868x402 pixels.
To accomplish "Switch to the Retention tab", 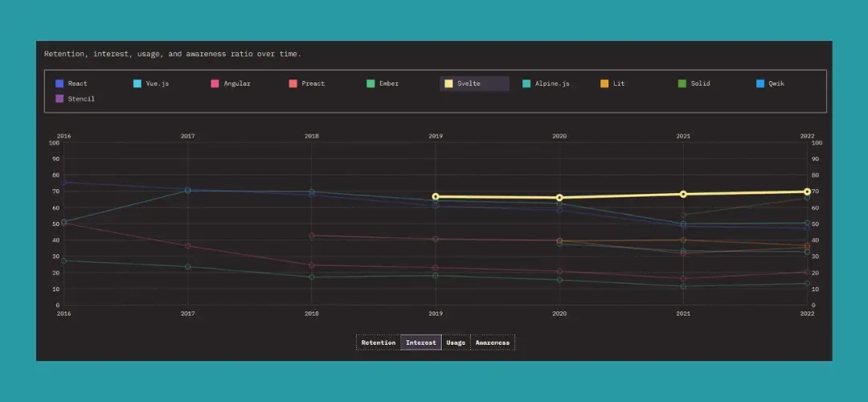I will pos(378,343).
